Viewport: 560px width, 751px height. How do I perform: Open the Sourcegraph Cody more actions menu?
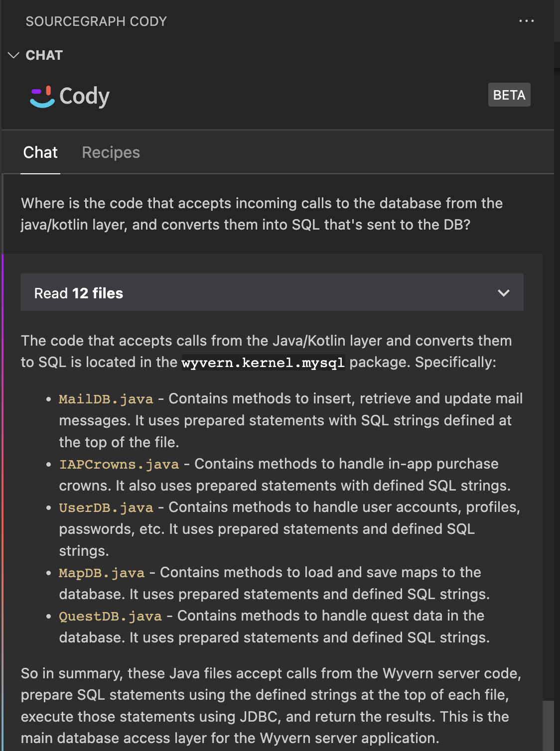click(x=526, y=21)
